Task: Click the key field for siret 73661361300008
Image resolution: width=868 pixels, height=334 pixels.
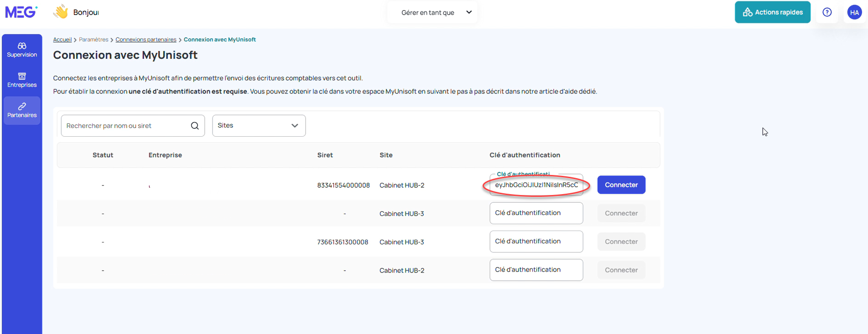Action: (536, 242)
